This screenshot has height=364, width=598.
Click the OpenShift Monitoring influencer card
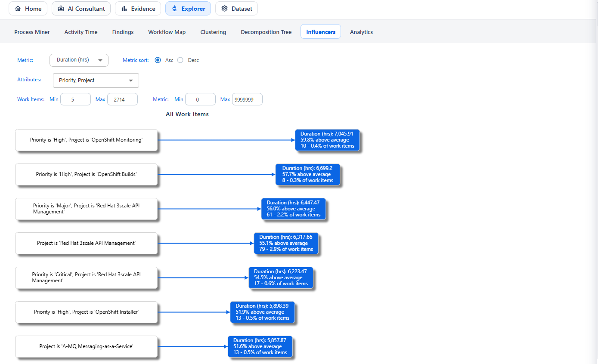86,140
